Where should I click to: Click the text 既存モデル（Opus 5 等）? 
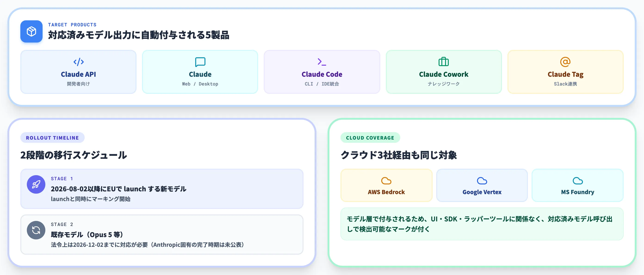click(87, 235)
